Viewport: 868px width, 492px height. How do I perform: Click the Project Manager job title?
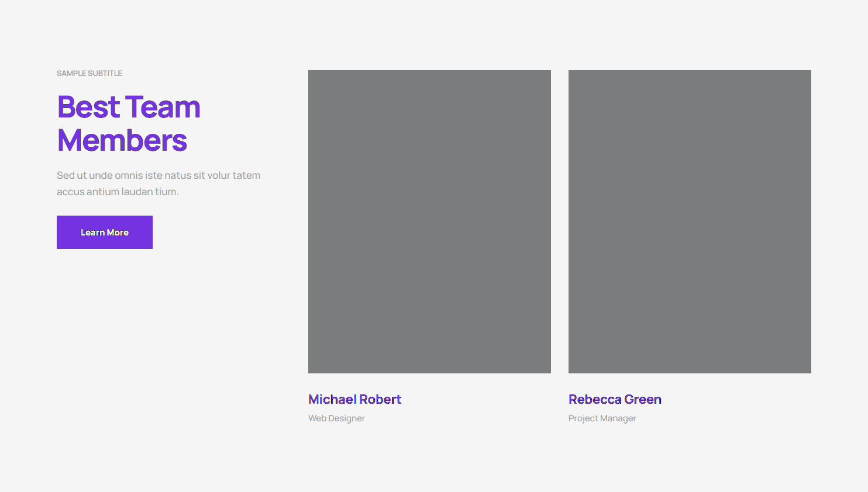pos(602,418)
